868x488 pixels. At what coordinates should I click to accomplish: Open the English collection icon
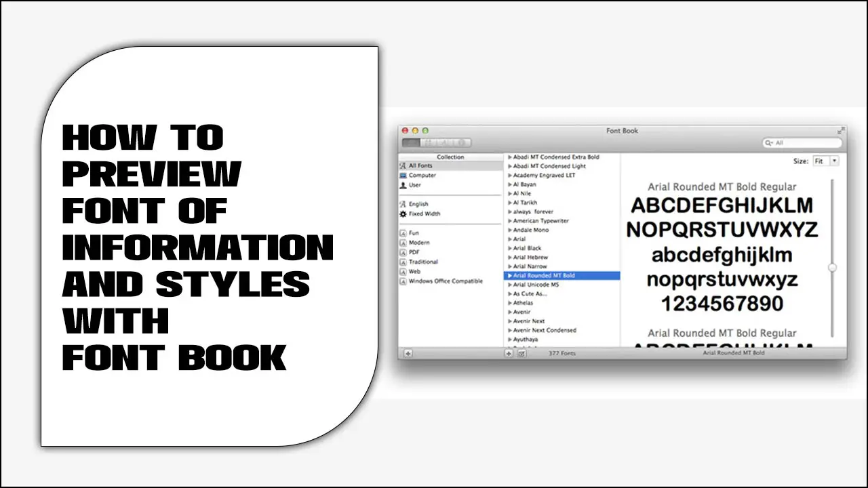point(403,204)
